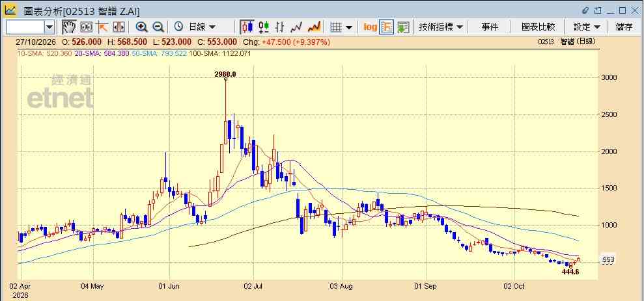Image resolution: width=644 pixels, height=301 pixels.
Task: Click the pop-out window icon in title bar
Action: tap(598, 10)
